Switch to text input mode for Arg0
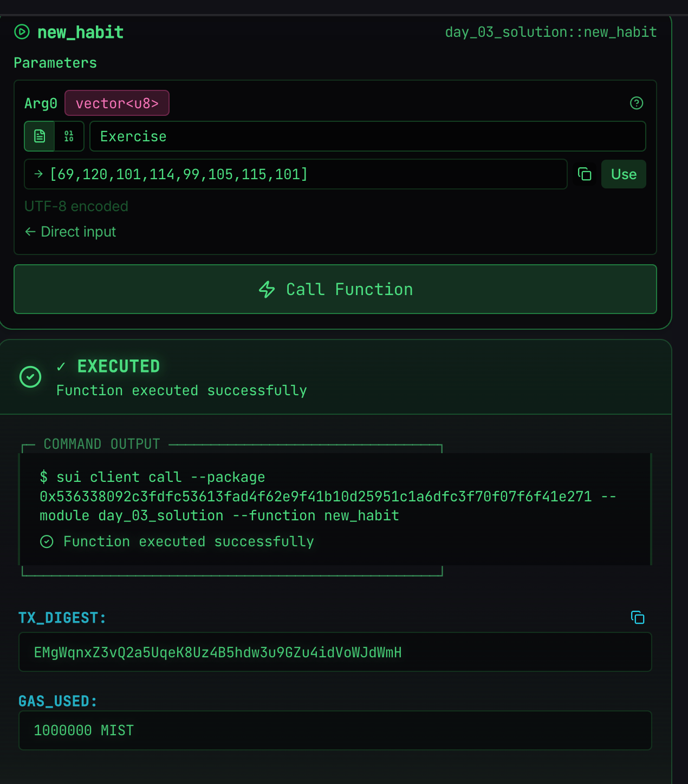Viewport: 688px width, 784px height. (x=39, y=136)
